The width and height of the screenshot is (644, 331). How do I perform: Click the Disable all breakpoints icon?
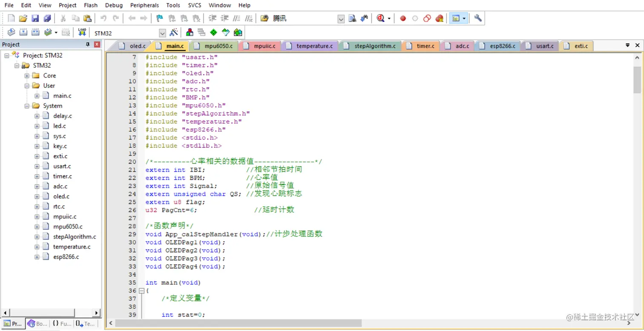tap(427, 18)
